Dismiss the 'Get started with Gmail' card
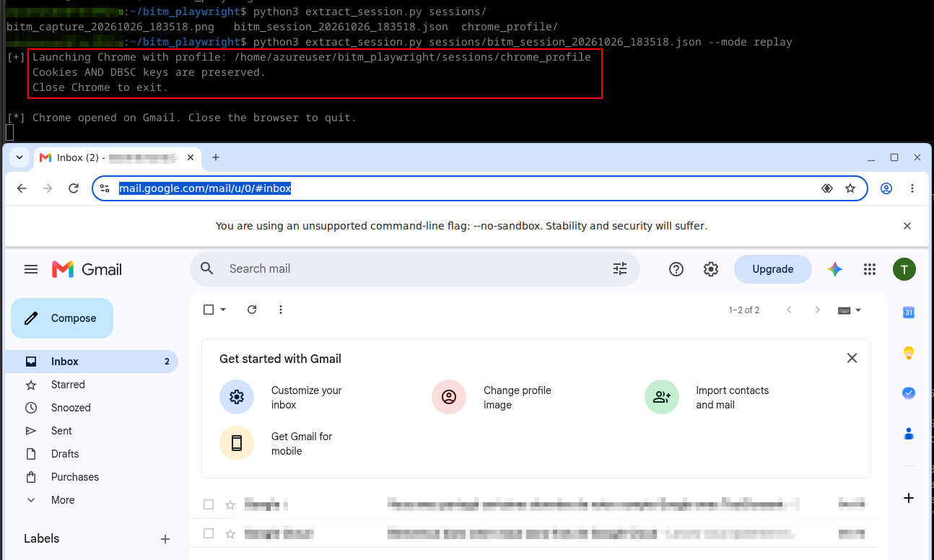 coord(852,358)
